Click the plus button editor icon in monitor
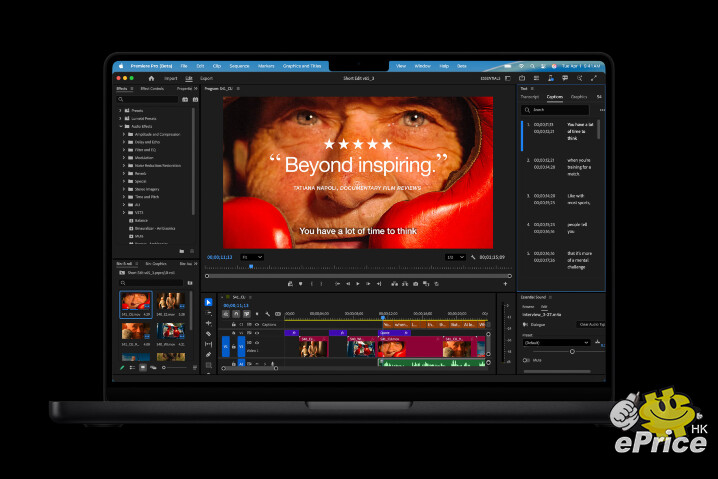The height and width of the screenshot is (479, 718). pos(505,284)
